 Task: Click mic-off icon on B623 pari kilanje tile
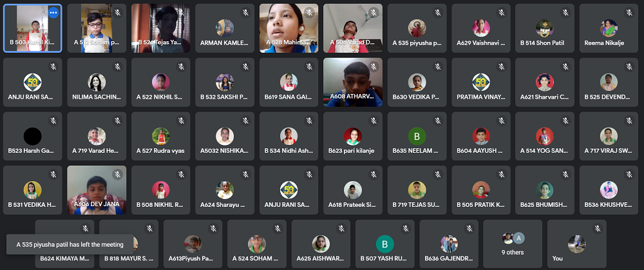click(x=374, y=121)
